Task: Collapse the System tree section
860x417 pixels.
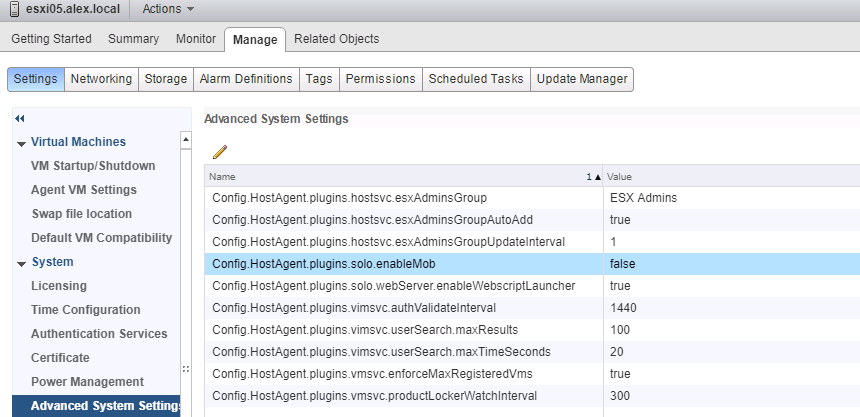Action: tap(21, 263)
